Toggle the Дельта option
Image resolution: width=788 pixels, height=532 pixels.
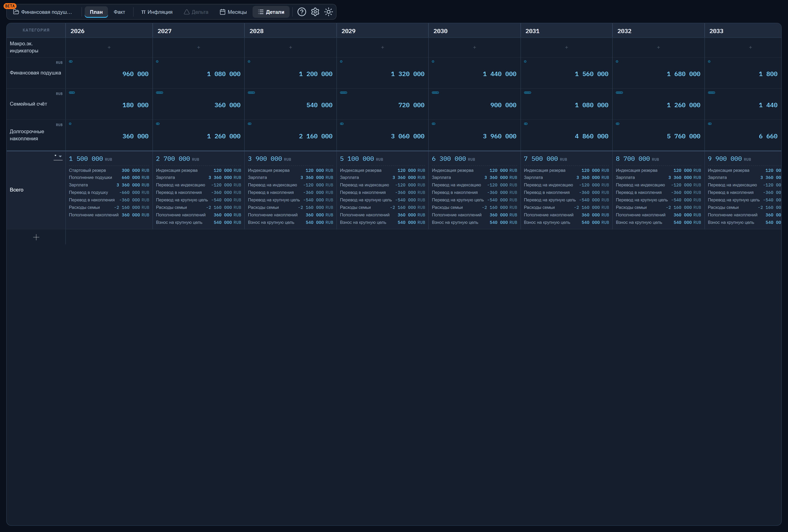pyautogui.click(x=196, y=12)
